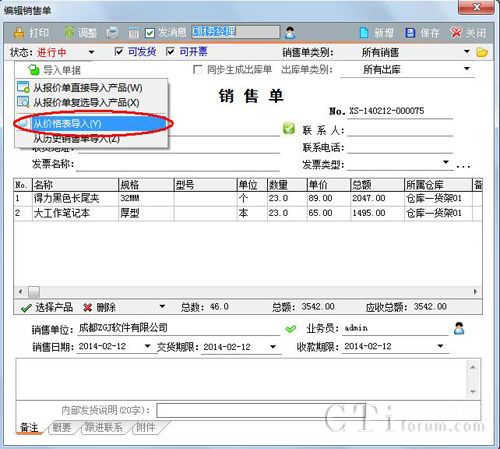Click the salesperson person icon next to admin
Viewport: 500px width, 449px height.
point(459,328)
